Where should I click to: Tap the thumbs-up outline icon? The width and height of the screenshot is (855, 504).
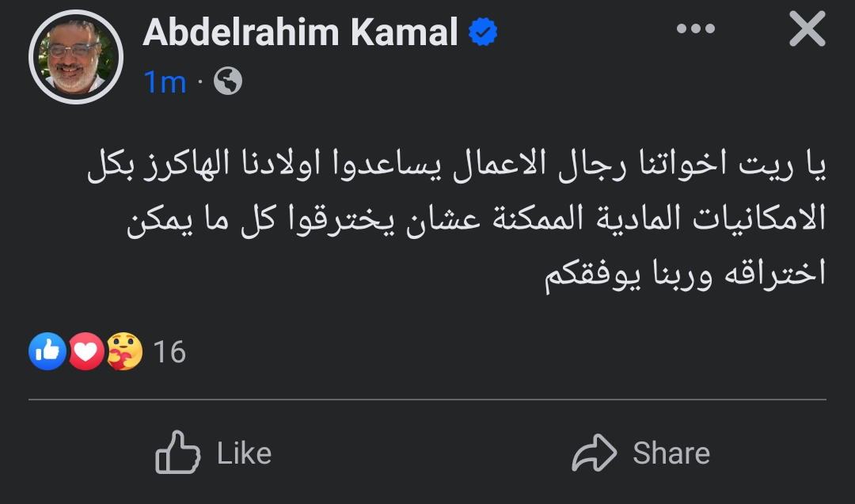[x=177, y=453]
